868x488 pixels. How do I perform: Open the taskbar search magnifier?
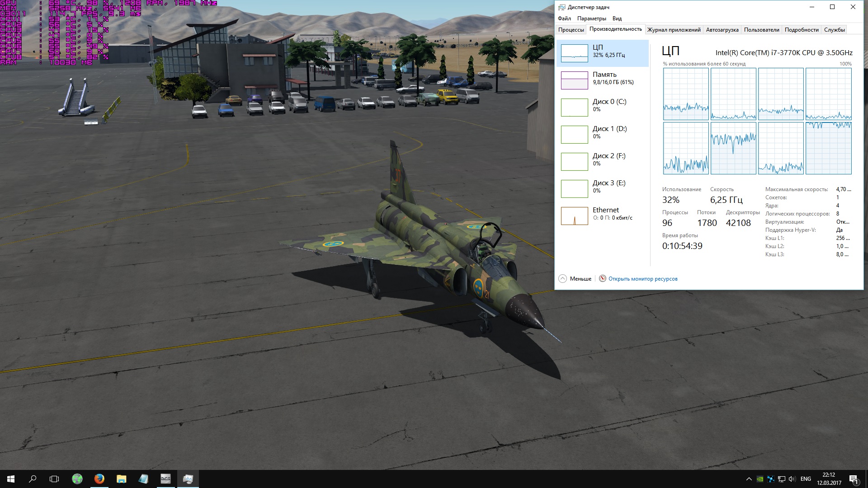[x=33, y=479]
